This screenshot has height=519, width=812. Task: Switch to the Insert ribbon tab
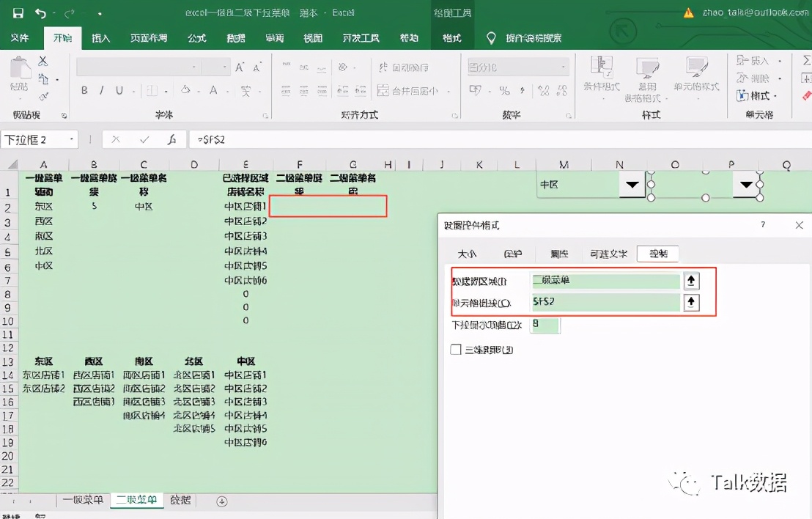(100, 38)
